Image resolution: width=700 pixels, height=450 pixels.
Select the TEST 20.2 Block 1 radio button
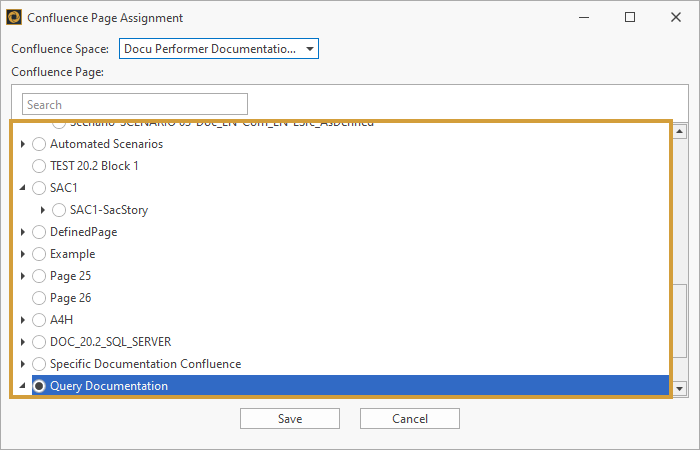(x=40, y=166)
